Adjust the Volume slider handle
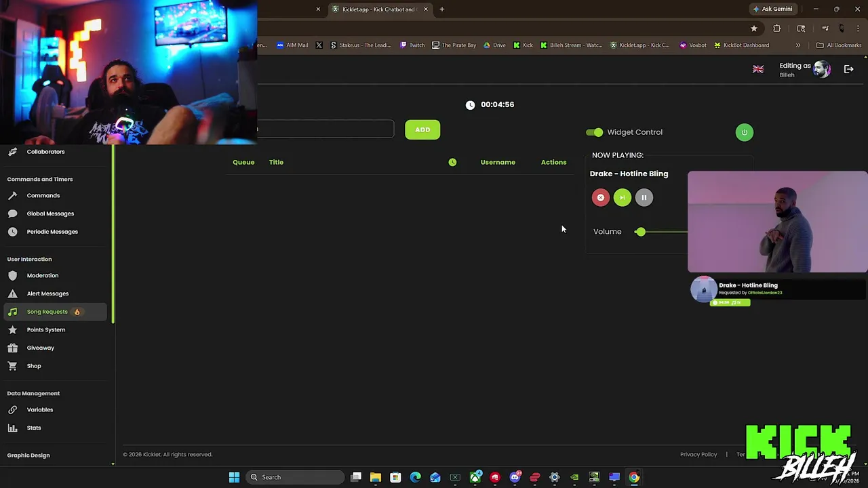Viewport: 868px width, 488px height. 640,232
